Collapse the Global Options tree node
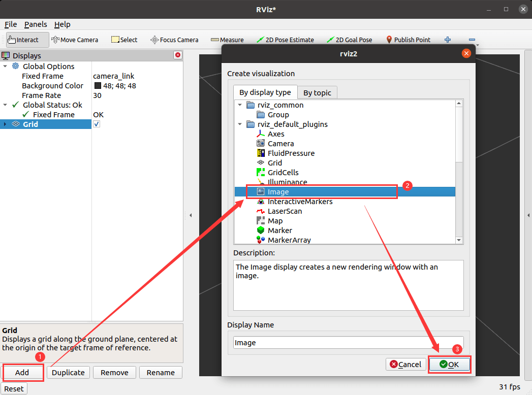 [5, 67]
